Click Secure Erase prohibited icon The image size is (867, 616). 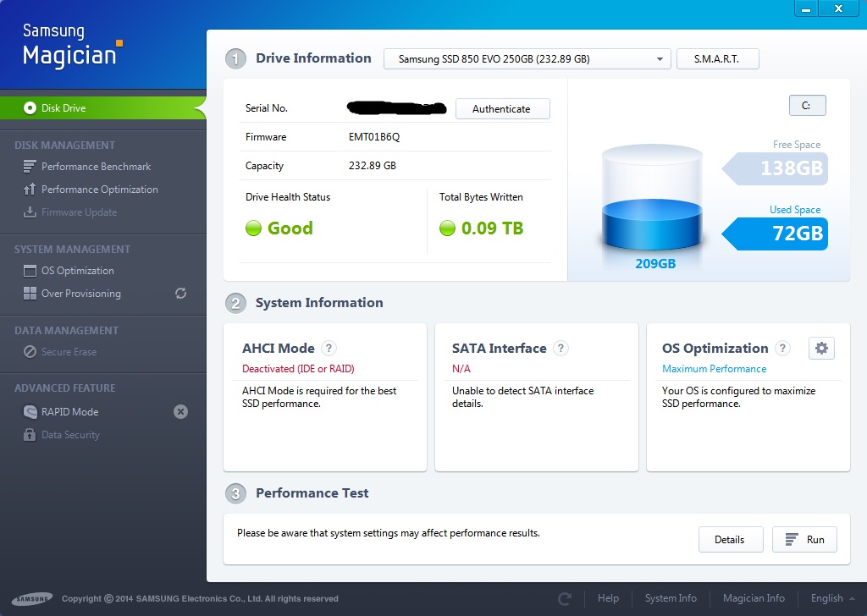(30, 352)
